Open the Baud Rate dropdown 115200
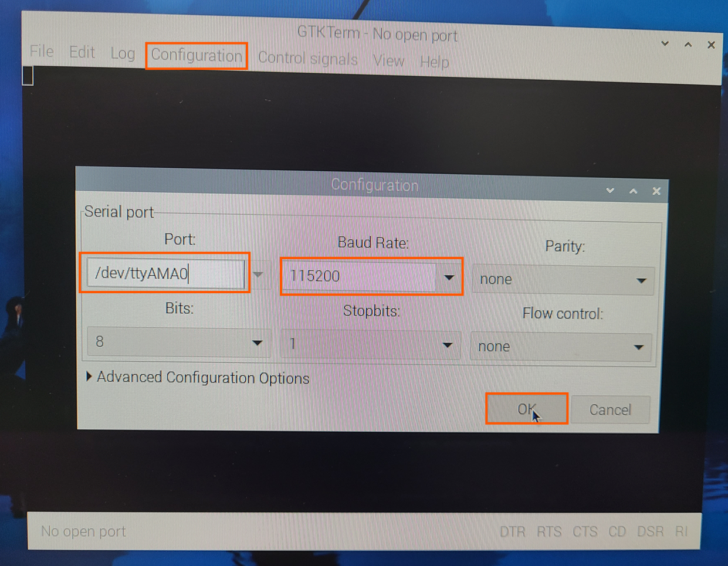Image resolution: width=728 pixels, height=566 pixels. (372, 276)
